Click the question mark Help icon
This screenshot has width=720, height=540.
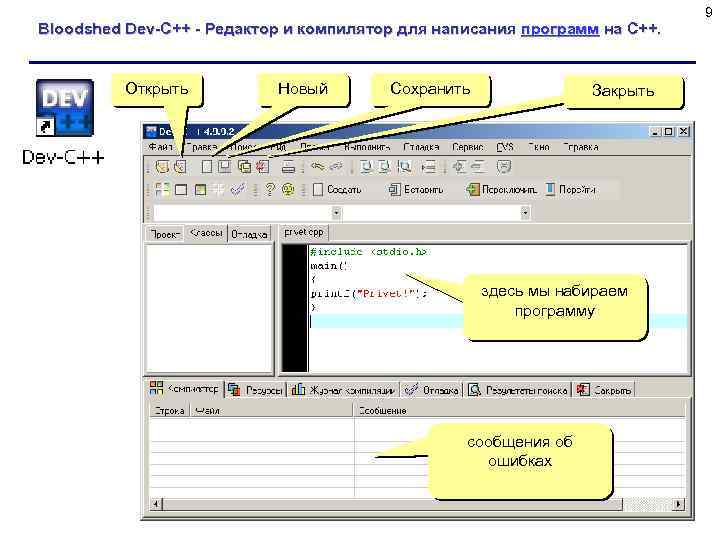point(270,189)
